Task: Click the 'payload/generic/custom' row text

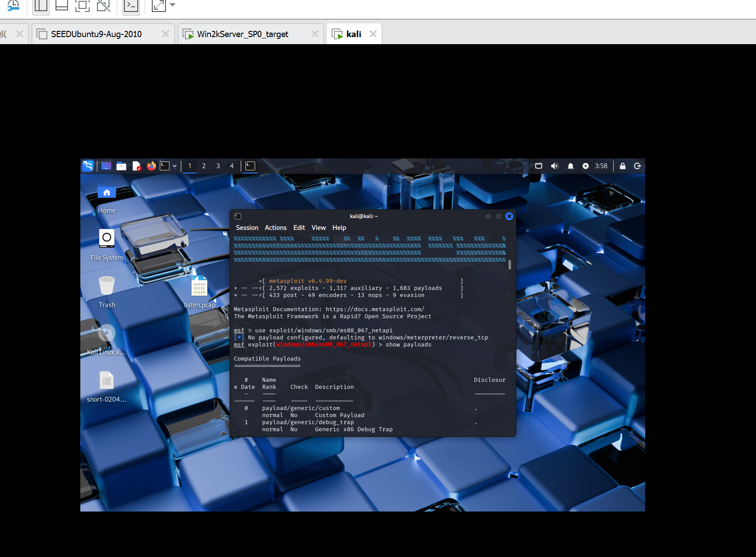Action: tap(301, 408)
